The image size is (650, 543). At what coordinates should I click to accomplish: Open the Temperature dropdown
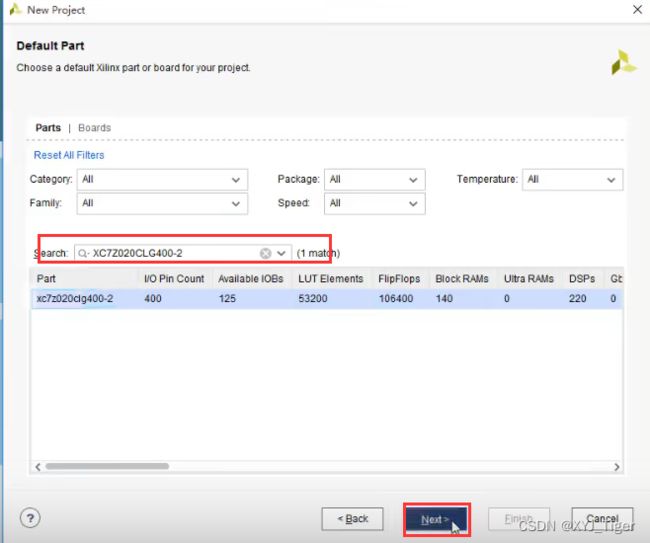[x=572, y=179]
